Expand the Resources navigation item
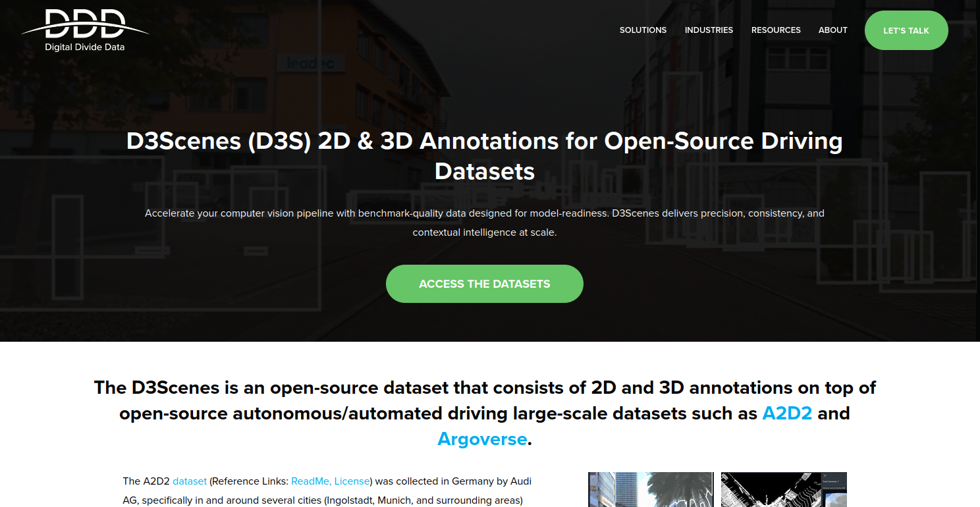Screen dimensions: 980x507 click(x=776, y=30)
